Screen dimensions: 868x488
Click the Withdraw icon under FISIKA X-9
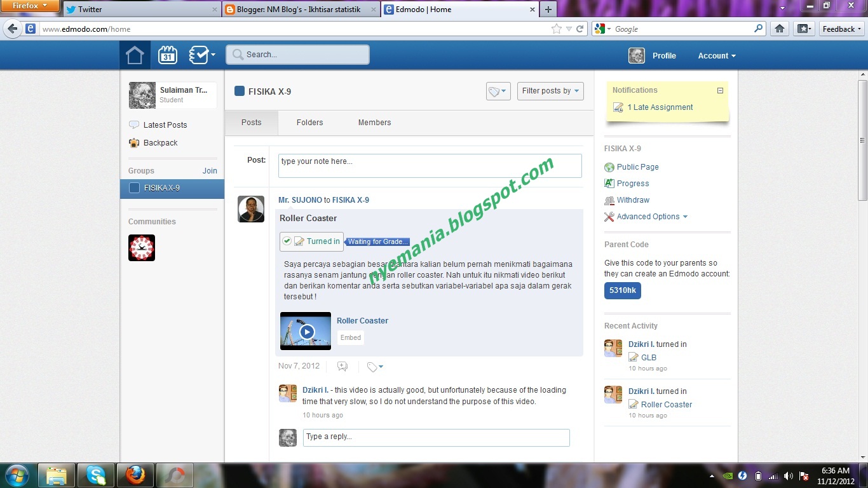point(609,200)
